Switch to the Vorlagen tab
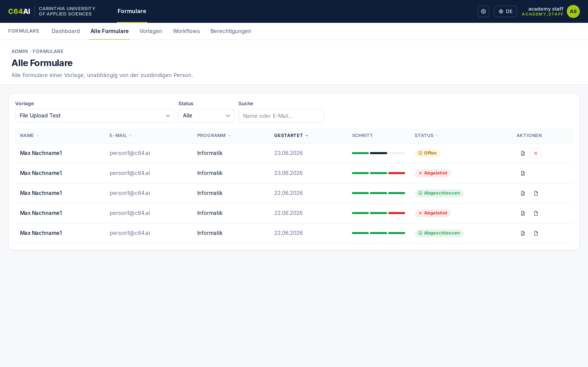The height and width of the screenshot is (367, 588). (x=151, y=31)
